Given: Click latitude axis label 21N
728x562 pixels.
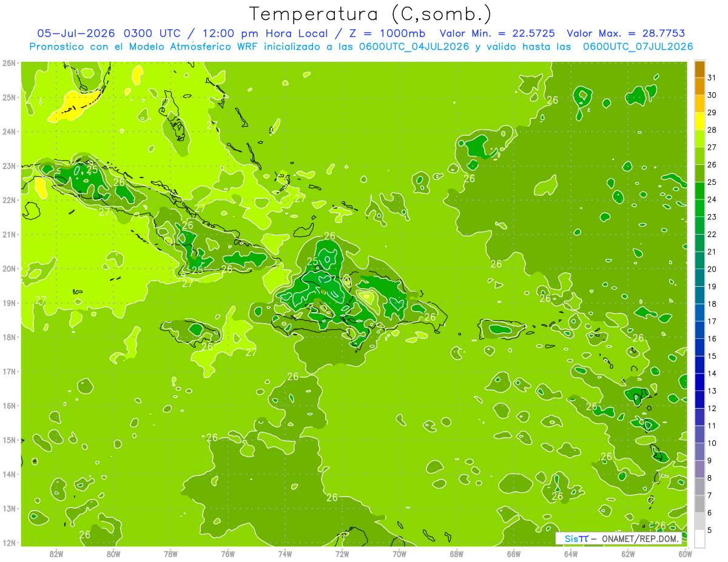Looking at the screenshot, I should click(9, 234).
